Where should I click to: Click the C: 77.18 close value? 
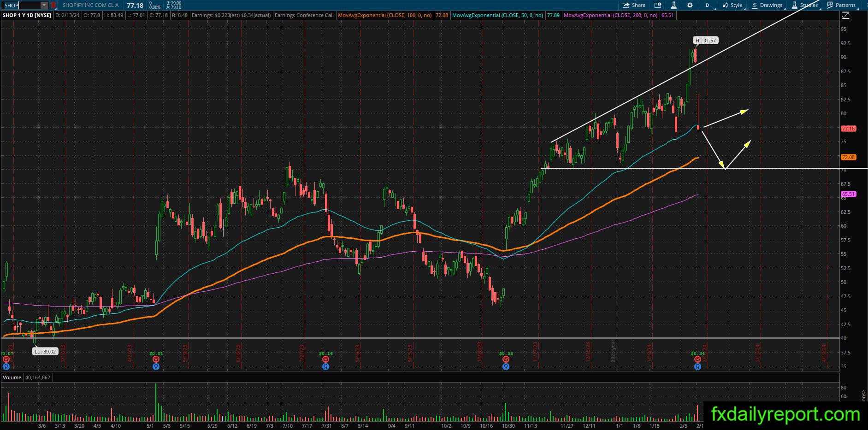point(159,15)
